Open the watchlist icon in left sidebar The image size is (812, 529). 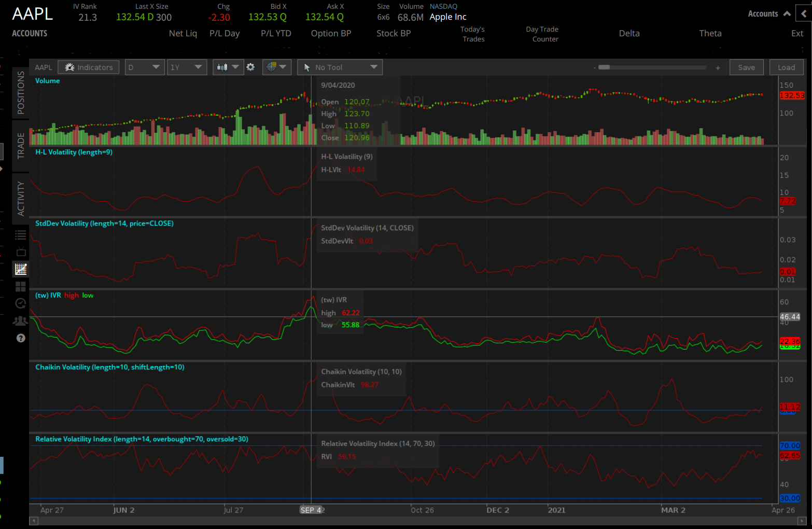point(21,235)
